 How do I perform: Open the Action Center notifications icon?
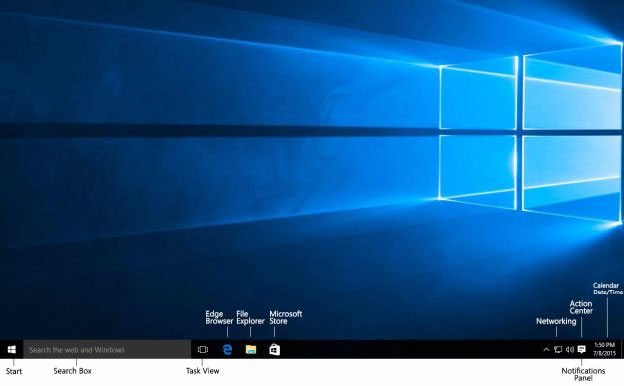tap(581, 350)
